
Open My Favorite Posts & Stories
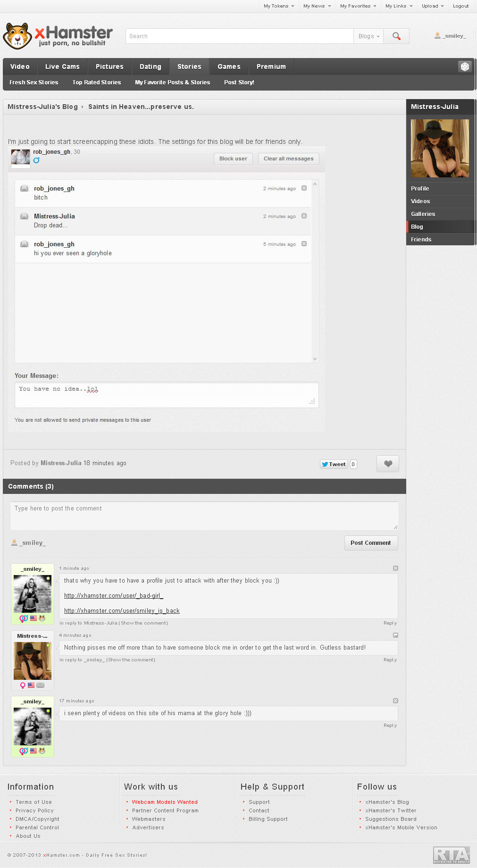tap(173, 83)
